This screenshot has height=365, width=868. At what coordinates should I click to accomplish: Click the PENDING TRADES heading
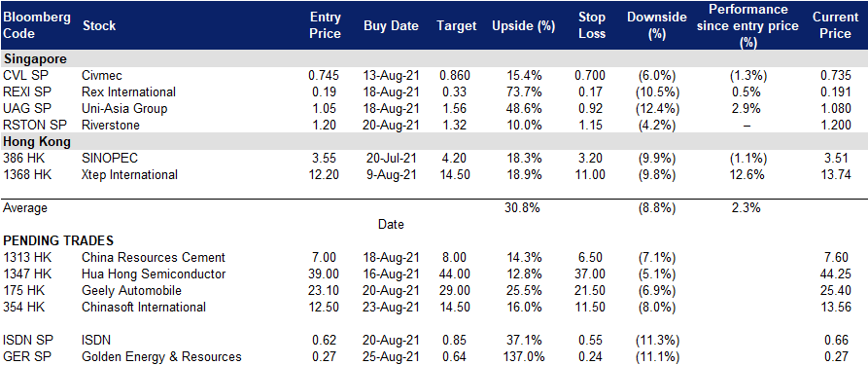pyautogui.click(x=58, y=240)
